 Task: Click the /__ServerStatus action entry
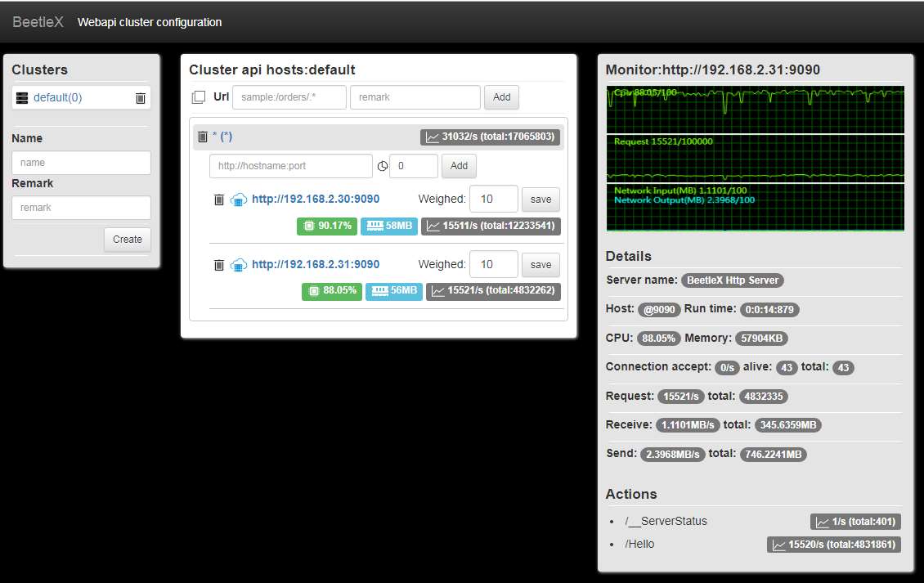click(666, 521)
